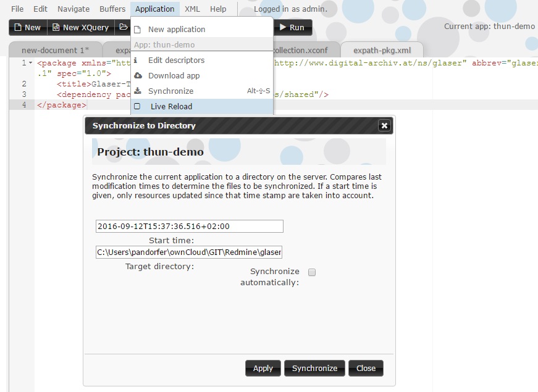Close the Synchronize to Directory dialog
The width and height of the screenshot is (538, 392).
[x=384, y=125]
